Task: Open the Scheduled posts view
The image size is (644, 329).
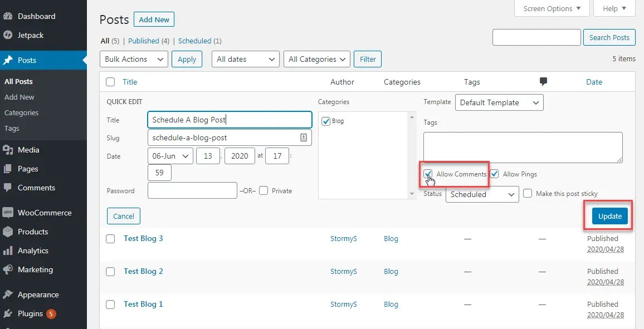Action: (x=195, y=41)
